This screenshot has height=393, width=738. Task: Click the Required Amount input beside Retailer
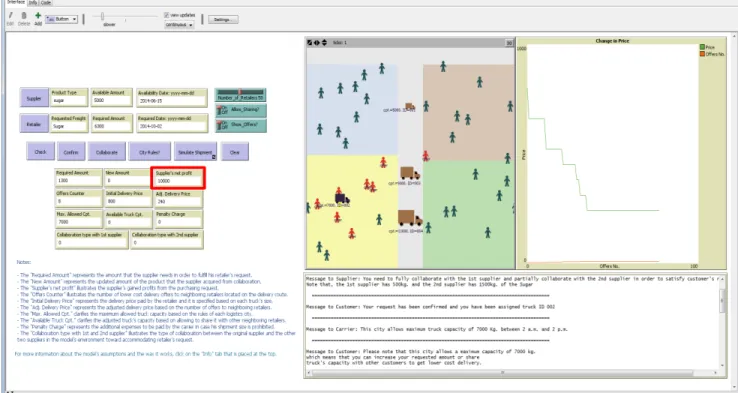[x=112, y=123]
